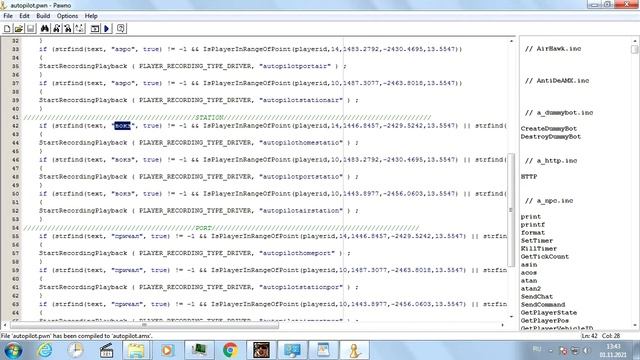Click the "autopilotportair" string on line 35

[295, 66]
